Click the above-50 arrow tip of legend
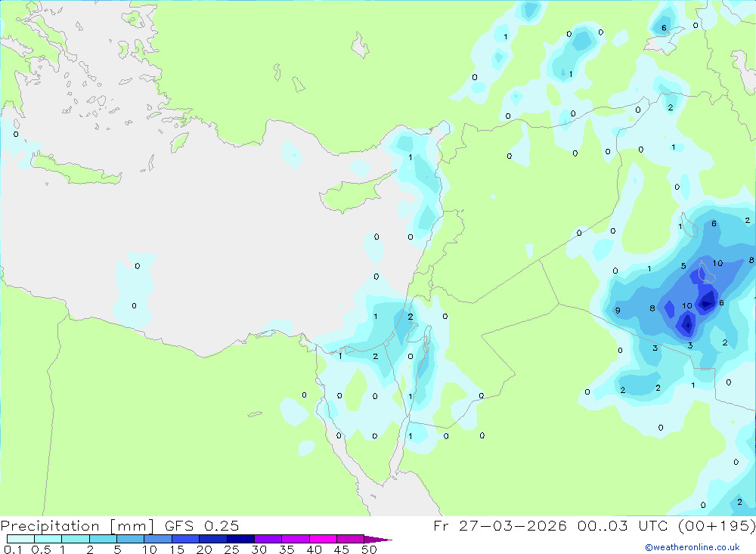Screen dimensions: 756x554 [377, 540]
